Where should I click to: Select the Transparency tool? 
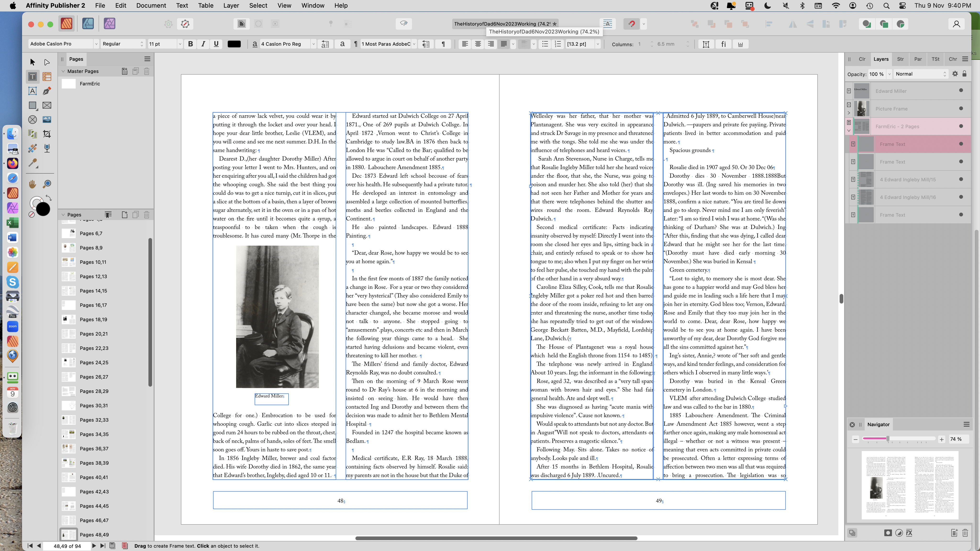tap(47, 148)
